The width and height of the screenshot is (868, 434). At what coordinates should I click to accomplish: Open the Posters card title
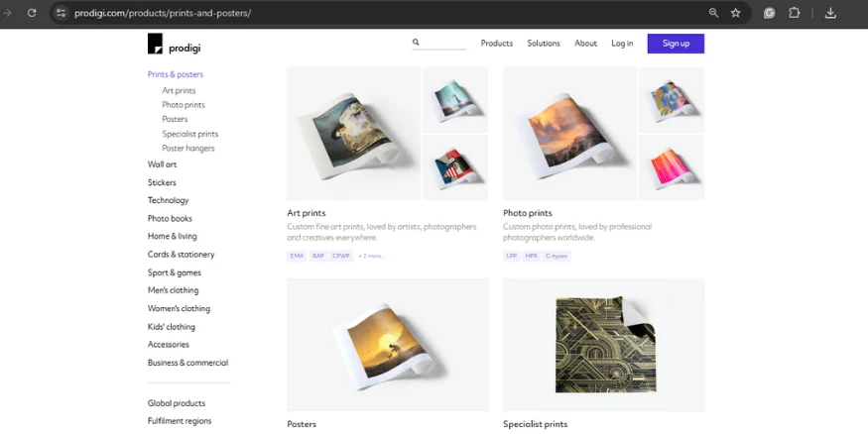(x=302, y=424)
